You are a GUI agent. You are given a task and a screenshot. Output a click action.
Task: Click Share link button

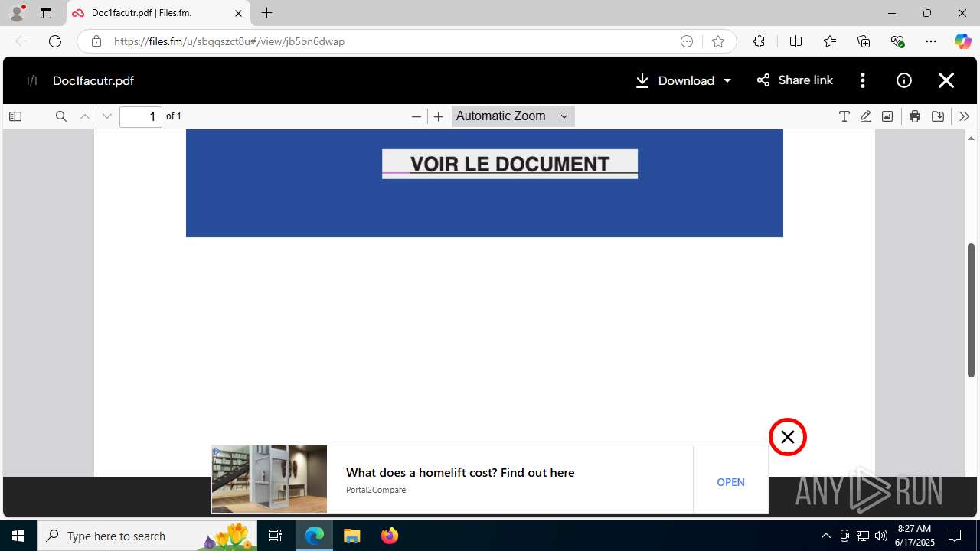click(795, 80)
